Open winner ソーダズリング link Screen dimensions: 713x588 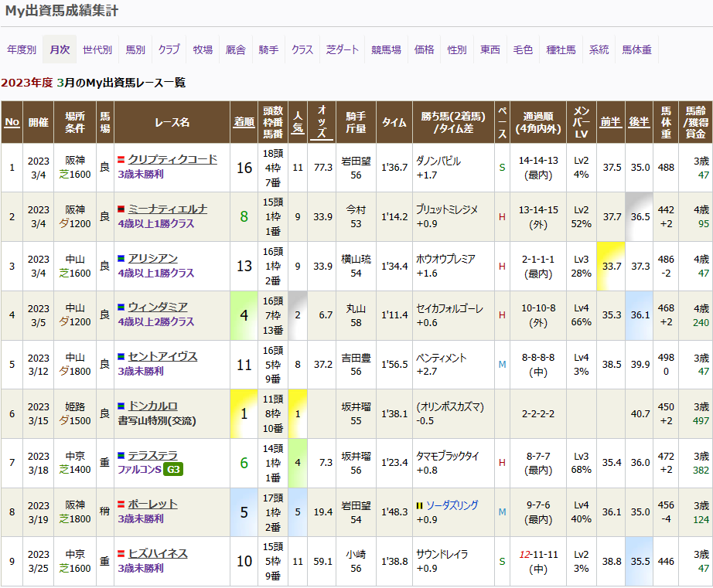[452, 505]
